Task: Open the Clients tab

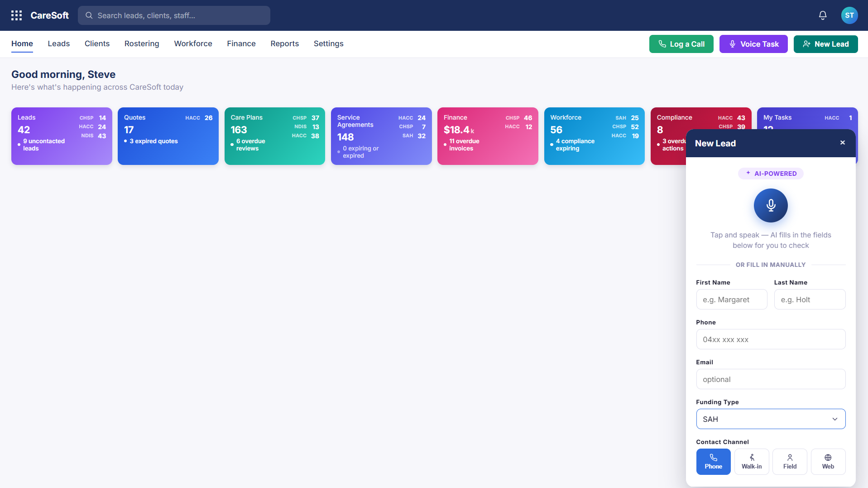Action: click(97, 44)
